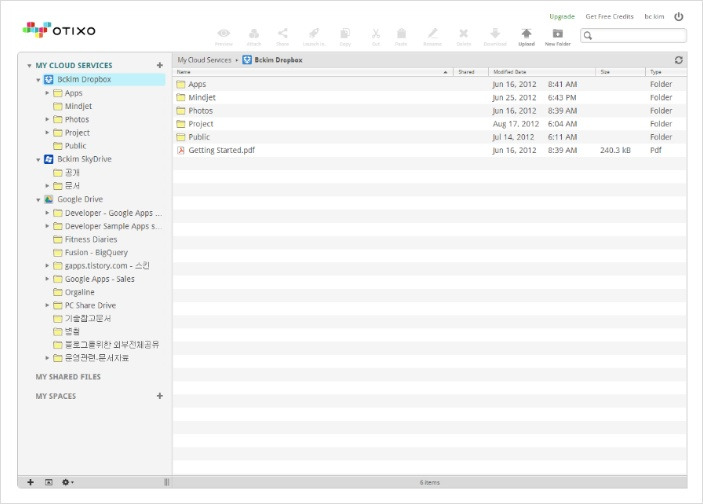Expand the Project folder in sidebar tree
Image resolution: width=703 pixels, height=504 pixels.
coord(47,132)
